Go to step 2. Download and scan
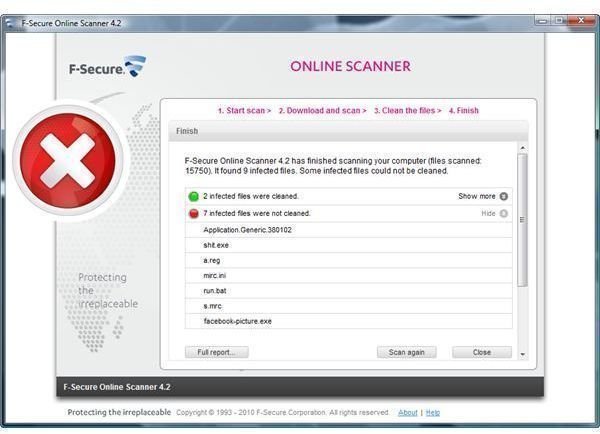The width and height of the screenshot is (600, 434). coord(322,111)
